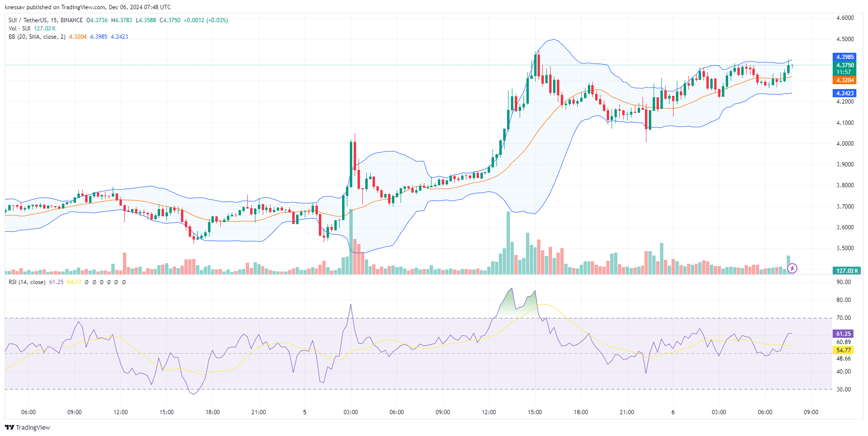Click the 3.6000 price axis label
868x436 pixels.
pyautogui.click(x=845, y=227)
